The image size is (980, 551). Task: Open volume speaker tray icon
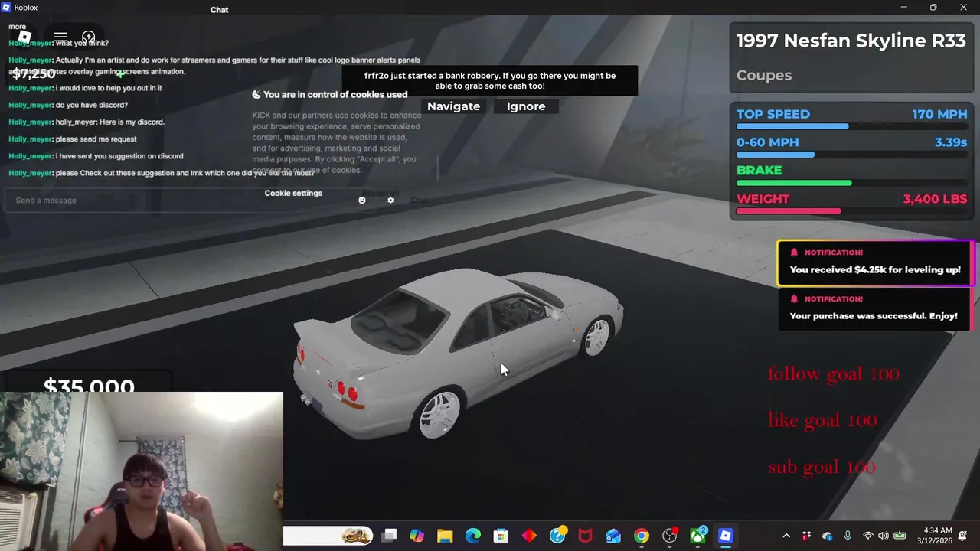[x=884, y=536]
